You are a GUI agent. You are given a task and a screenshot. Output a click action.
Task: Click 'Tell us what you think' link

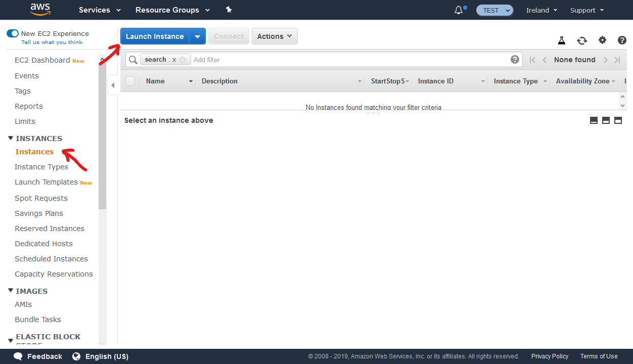52,42
